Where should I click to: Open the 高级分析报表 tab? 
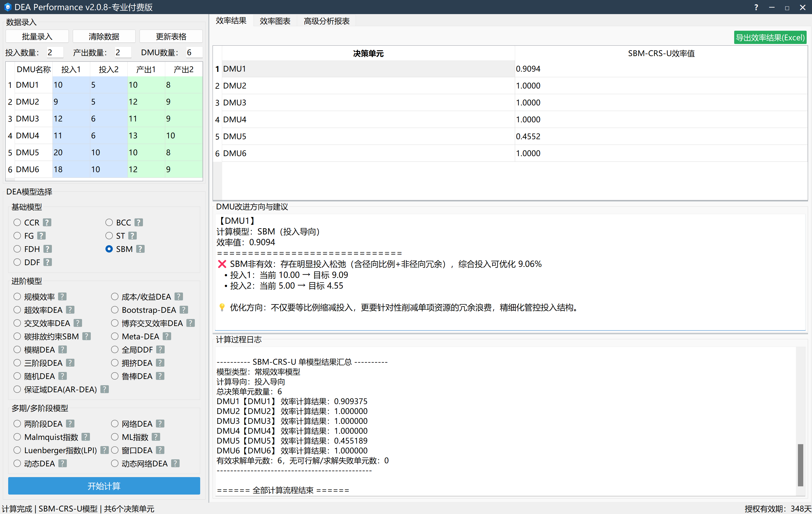coord(326,21)
